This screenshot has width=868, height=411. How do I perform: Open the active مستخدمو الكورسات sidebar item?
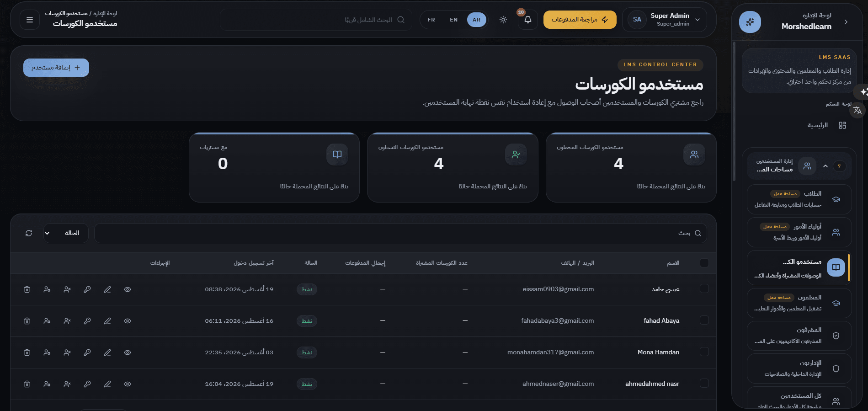tap(799, 268)
